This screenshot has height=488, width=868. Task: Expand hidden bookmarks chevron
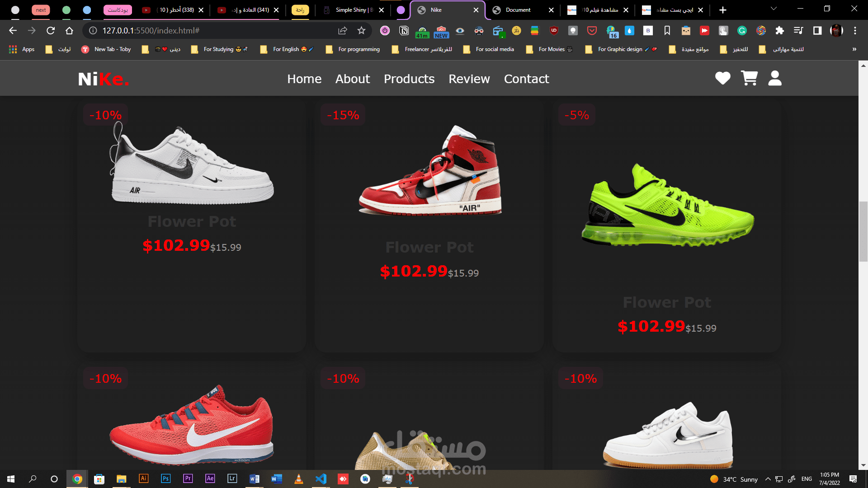tap(854, 49)
